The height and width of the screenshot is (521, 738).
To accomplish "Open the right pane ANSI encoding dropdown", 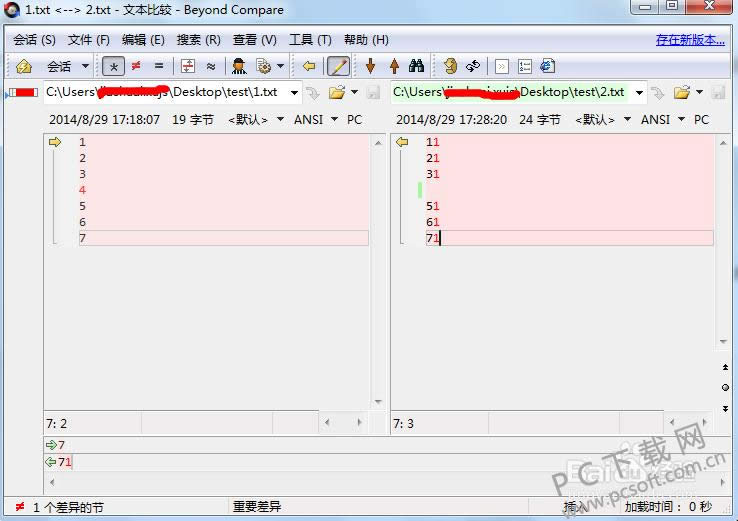I will pos(663,119).
